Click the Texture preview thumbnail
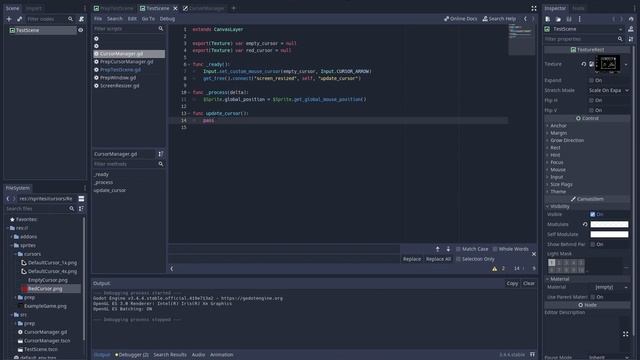The width and height of the screenshot is (640, 360). point(608,64)
